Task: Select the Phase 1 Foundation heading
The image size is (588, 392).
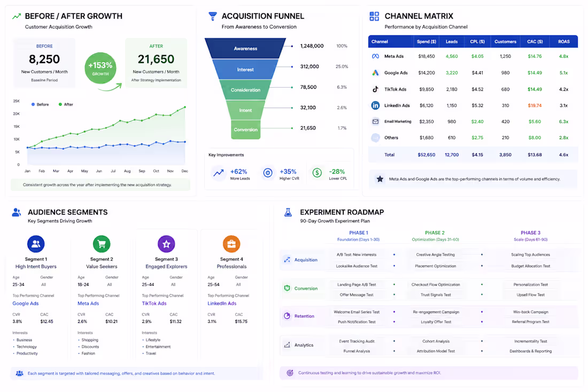Action: click(x=359, y=236)
